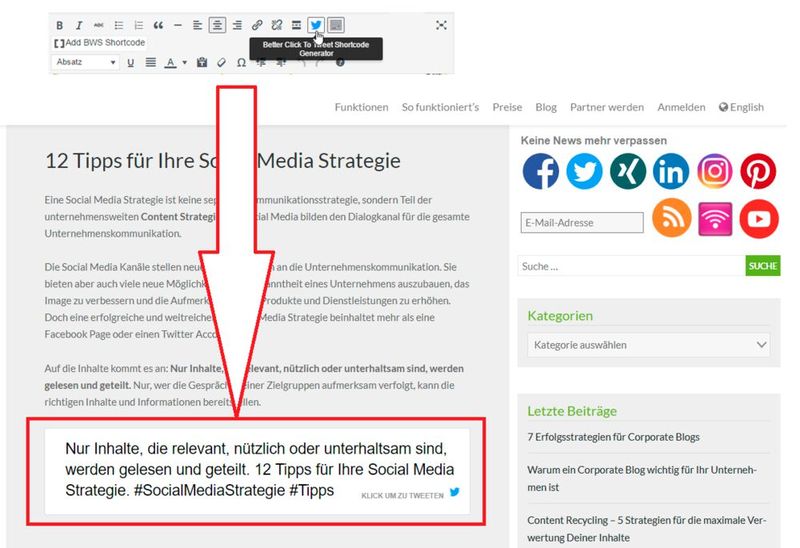Open the Facebook social icon
Image resolution: width=800 pixels, height=548 pixels.
[x=541, y=171]
